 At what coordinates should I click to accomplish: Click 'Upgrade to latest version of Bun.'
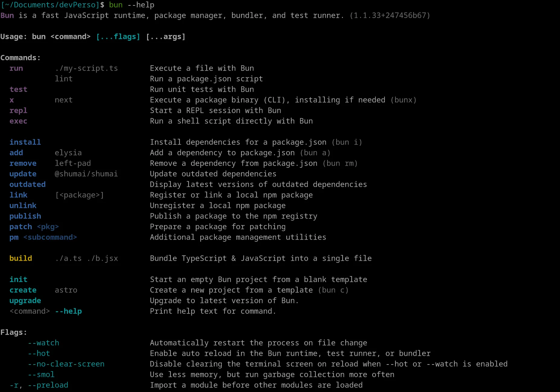[x=224, y=301]
